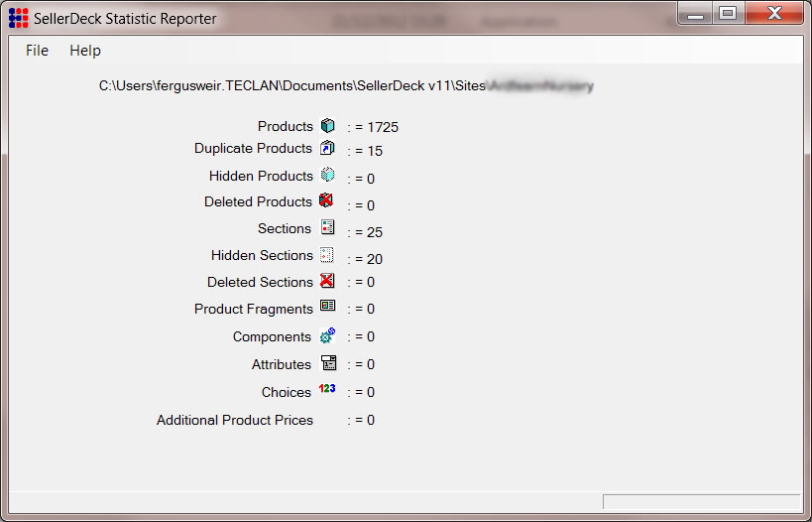Viewport: 812px width, 522px height.
Task: Open the Help menu
Action: click(85, 51)
